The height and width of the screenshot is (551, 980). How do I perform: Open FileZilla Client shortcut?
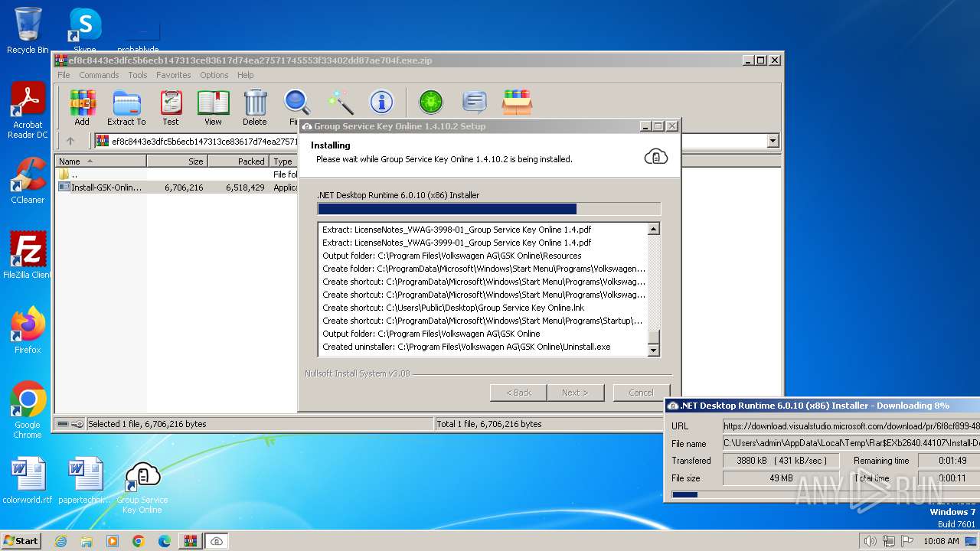click(28, 255)
